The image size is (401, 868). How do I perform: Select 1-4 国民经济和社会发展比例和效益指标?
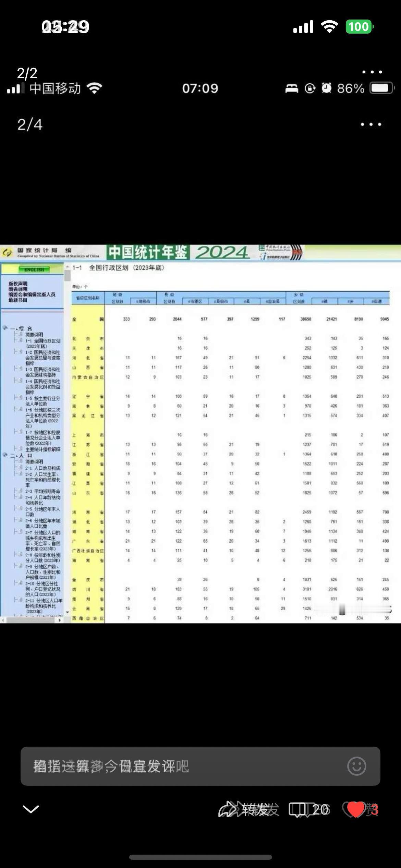43,387
